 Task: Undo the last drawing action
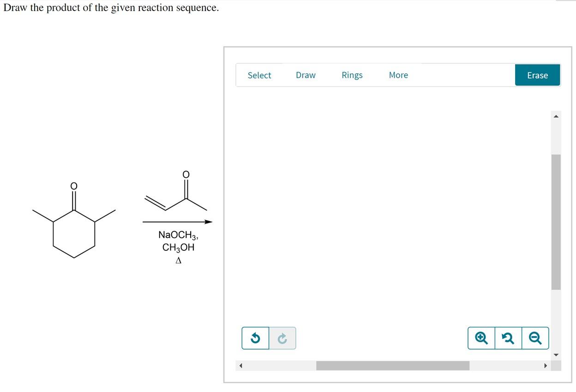[255, 338]
